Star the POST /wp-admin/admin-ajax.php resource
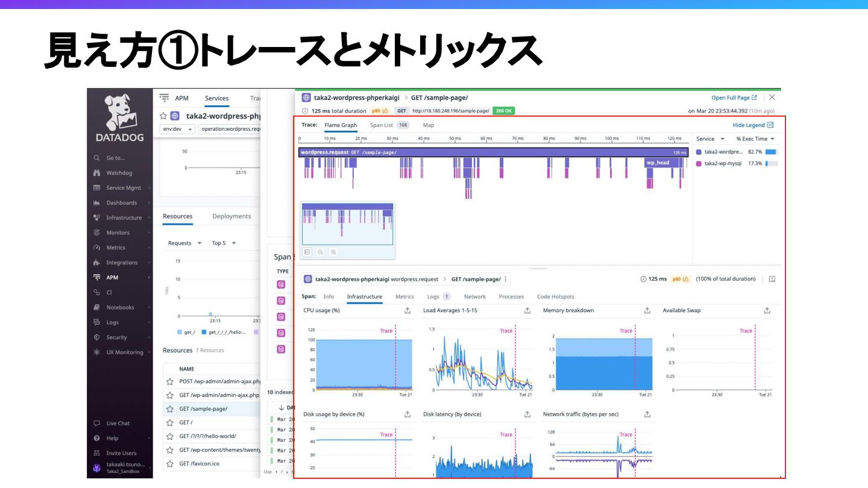Screen dimensions: 868x488 [x=169, y=381]
